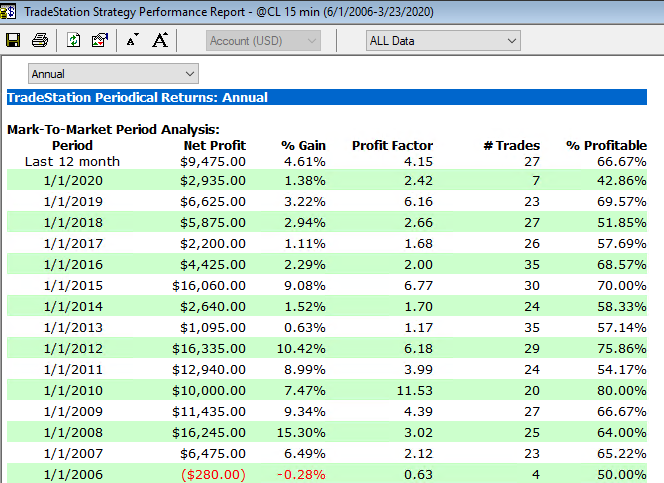Click the % Gain column header

click(x=303, y=146)
